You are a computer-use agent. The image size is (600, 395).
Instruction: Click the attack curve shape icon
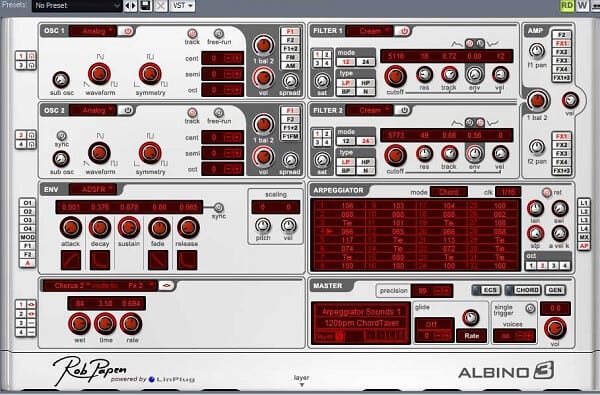pos(71,260)
